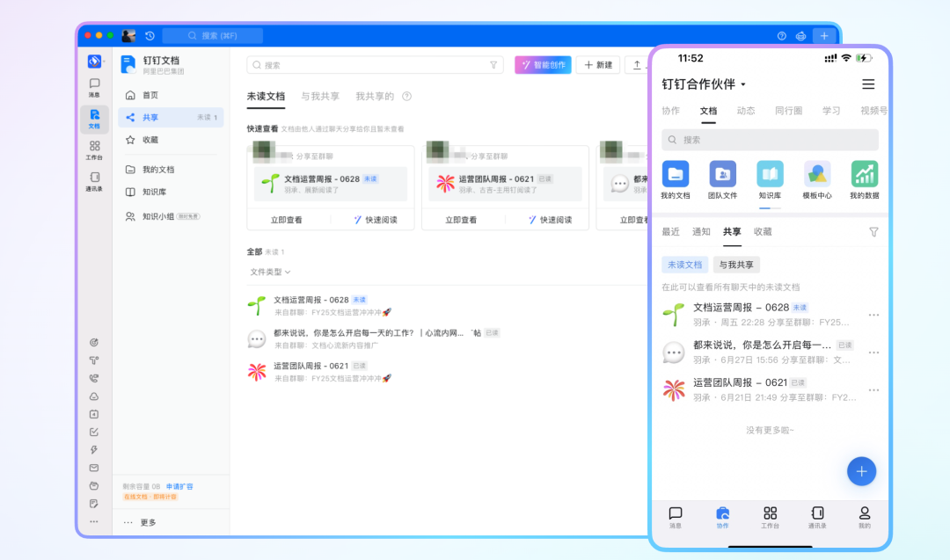Image resolution: width=950 pixels, height=560 pixels.
Task: Click the note-with-pencil icon in desktop rail
Action: [x=94, y=504]
